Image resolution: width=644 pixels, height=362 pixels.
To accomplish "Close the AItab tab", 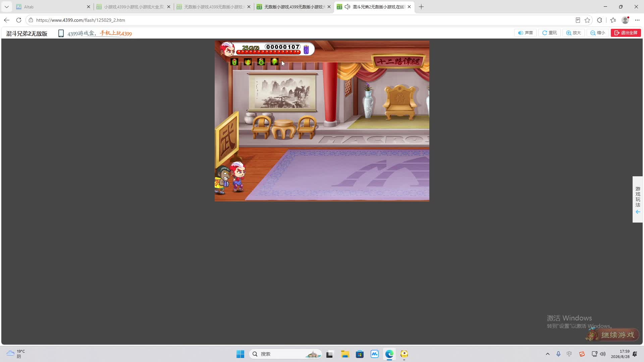I will click(89, 7).
